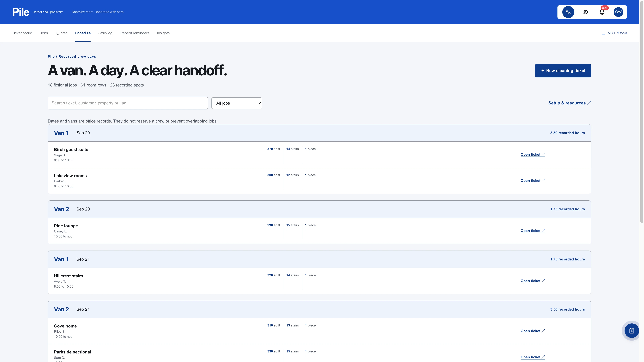Switch to the Ticket board tab
This screenshot has width=644, height=362.
(x=22, y=33)
